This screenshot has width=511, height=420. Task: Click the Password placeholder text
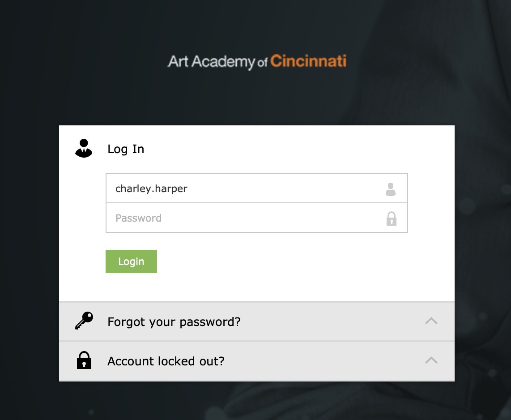[139, 218]
